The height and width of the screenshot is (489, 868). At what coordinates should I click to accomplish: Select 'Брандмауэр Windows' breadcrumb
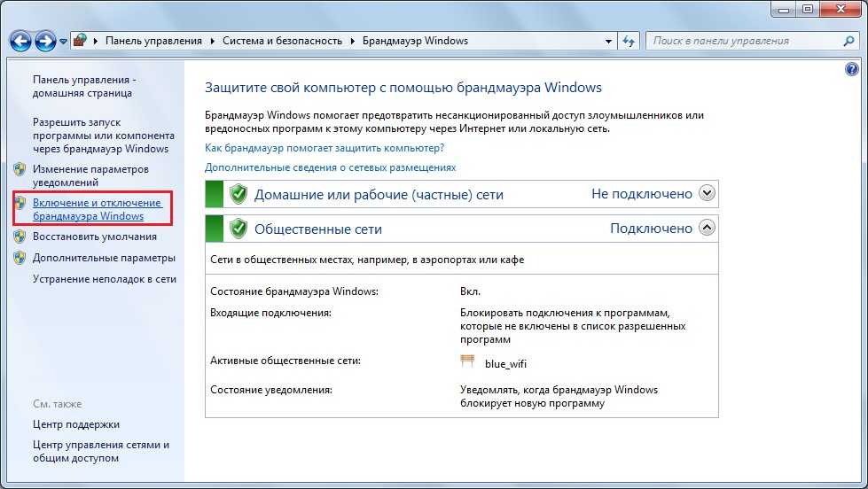(415, 41)
